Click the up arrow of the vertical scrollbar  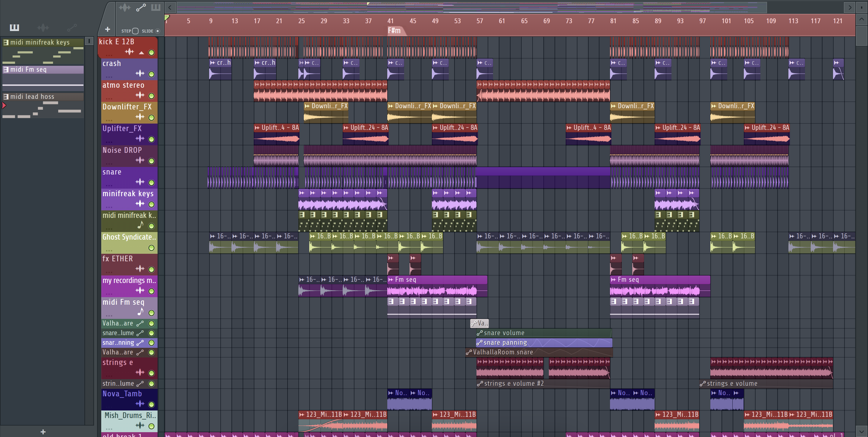[861, 19]
